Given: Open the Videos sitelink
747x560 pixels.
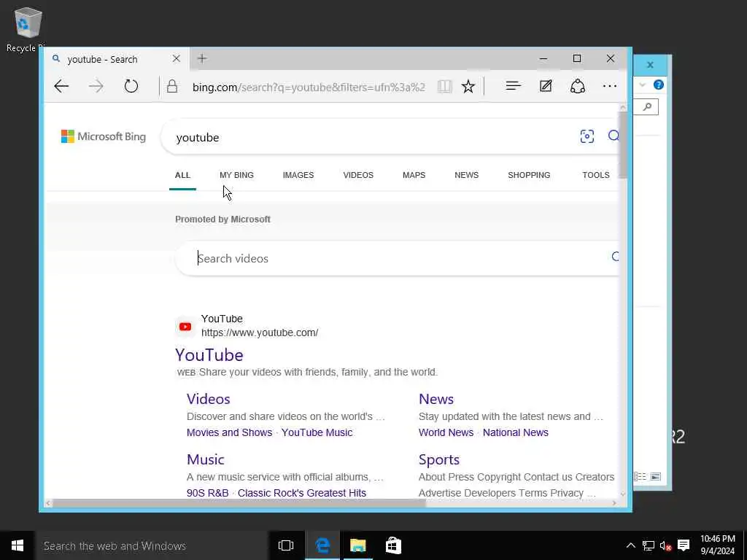Looking at the screenshot, I should (x=208, y=399).
